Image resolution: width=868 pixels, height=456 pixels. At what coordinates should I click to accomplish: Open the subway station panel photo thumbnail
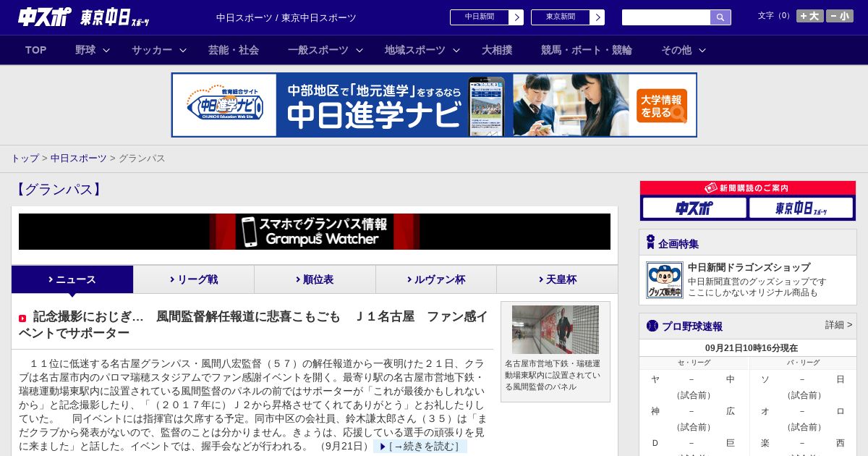coord(556,329)
